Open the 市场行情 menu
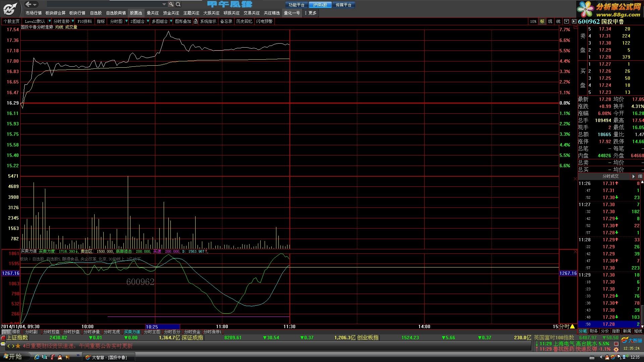 click(x=34, y=13)
